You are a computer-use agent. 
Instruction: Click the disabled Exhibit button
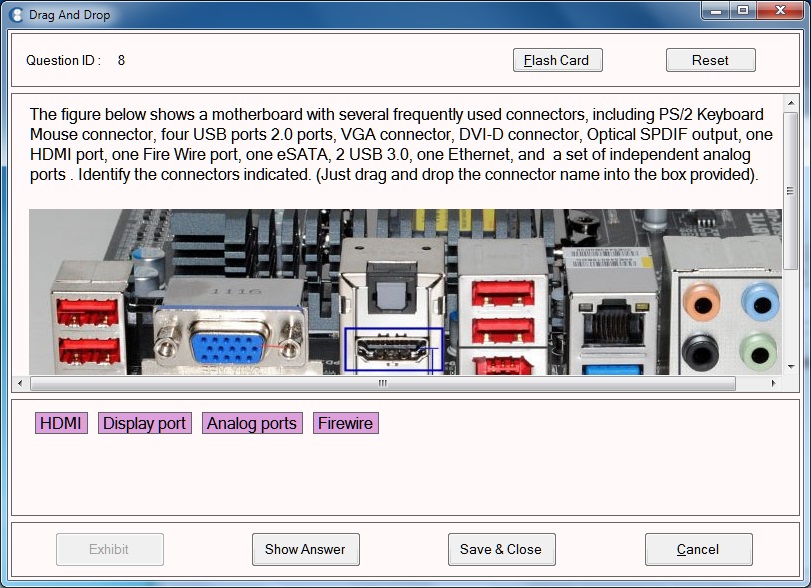pos(110,549)
